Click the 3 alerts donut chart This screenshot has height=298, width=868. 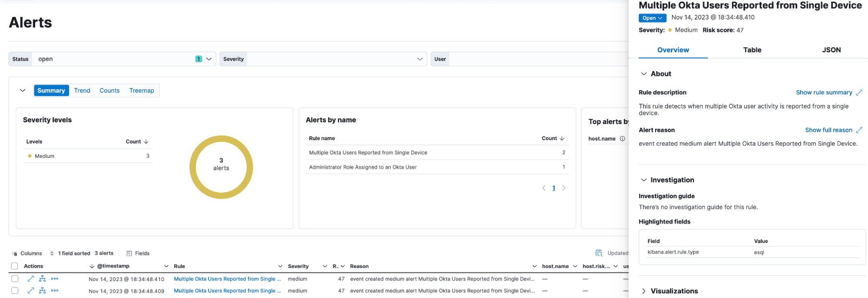(x=221, y=167)
